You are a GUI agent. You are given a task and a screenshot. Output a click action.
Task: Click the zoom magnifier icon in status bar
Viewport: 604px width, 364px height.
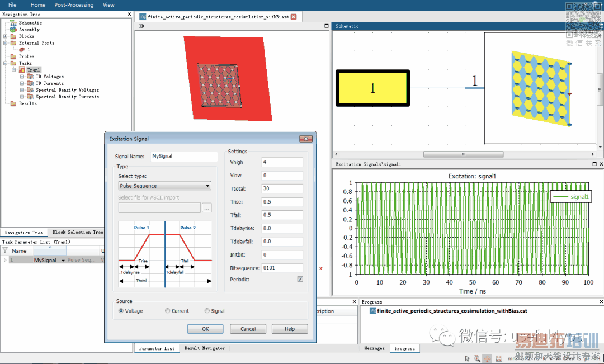coord(477,358)
